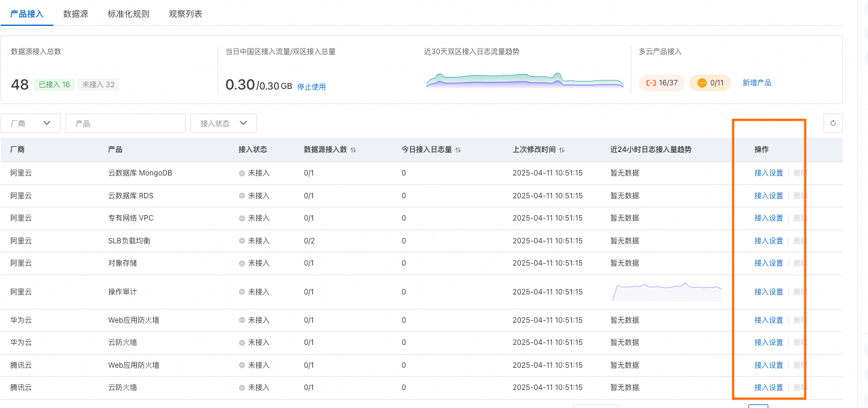
Task: Click the 近24小时日志接入量趋势 column header
Action: click(651, 150)
